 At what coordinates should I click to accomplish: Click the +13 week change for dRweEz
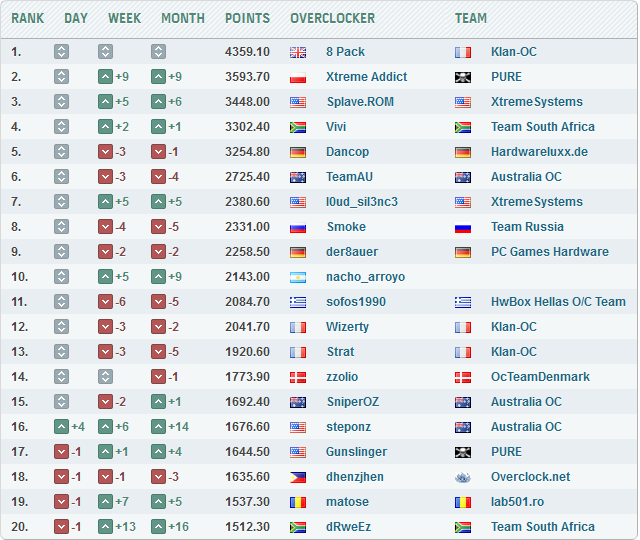coord(125,527)
